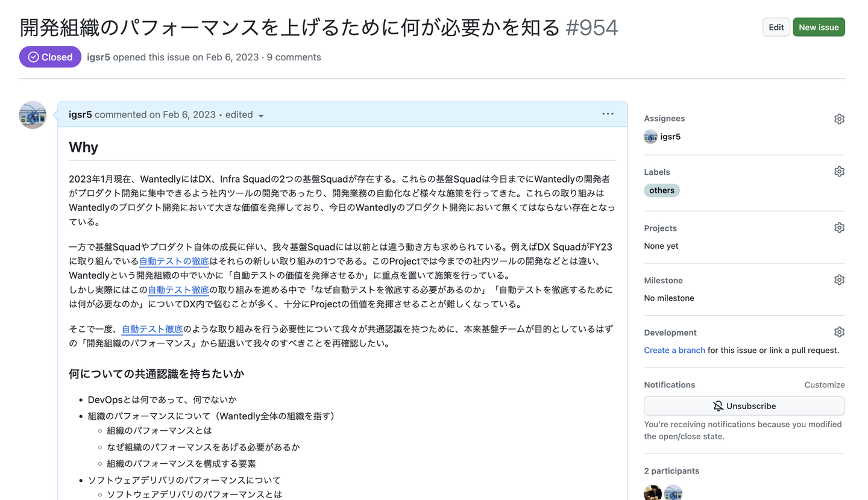The image size is (868, 500).
Task: Click the comment date Feb 6, 2023
Action: tap(189, 114)
